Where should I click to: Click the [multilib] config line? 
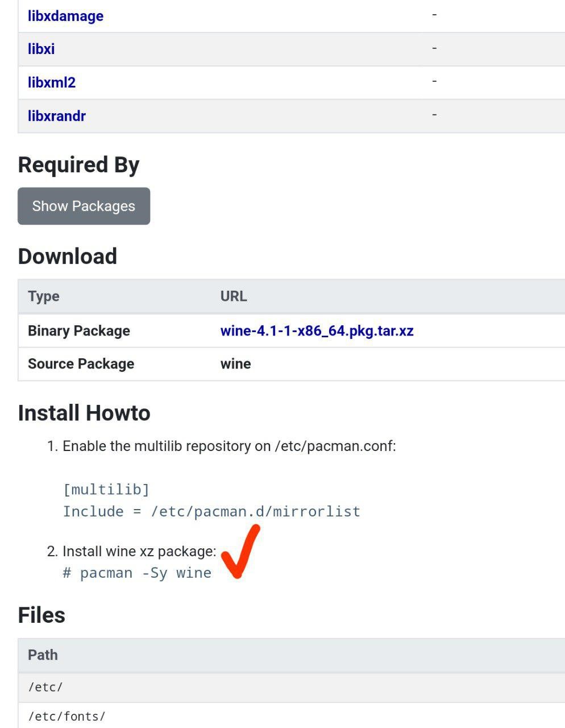[x=106, y=489]
